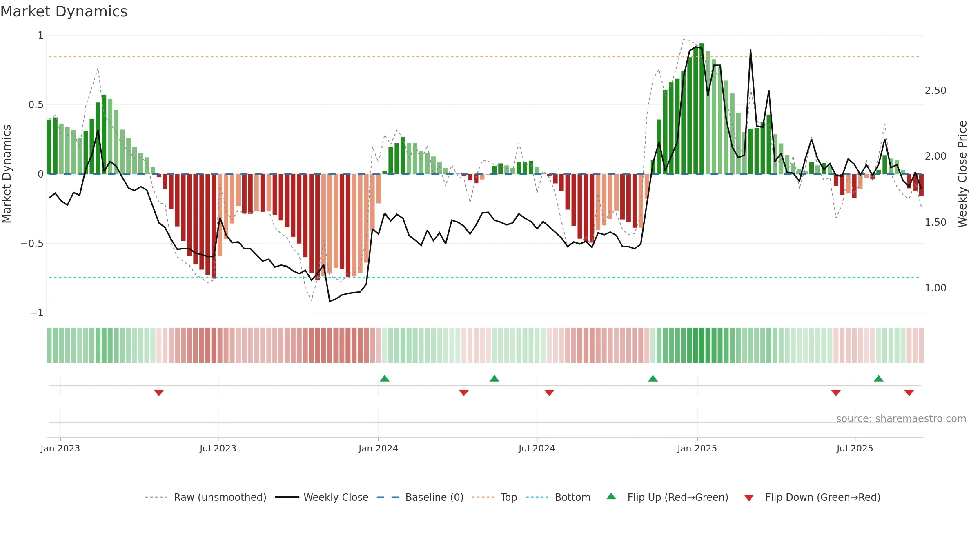Select the Flip Down marker just before Jul 2025

836,393
